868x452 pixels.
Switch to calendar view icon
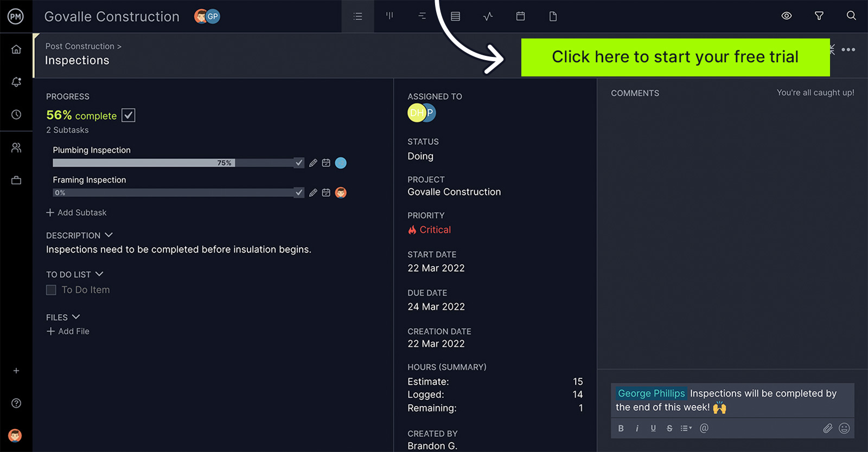pos(520,16)
